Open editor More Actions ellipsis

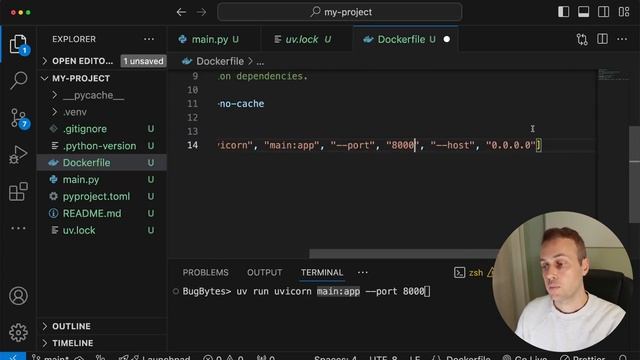click(x=622, y=39)
